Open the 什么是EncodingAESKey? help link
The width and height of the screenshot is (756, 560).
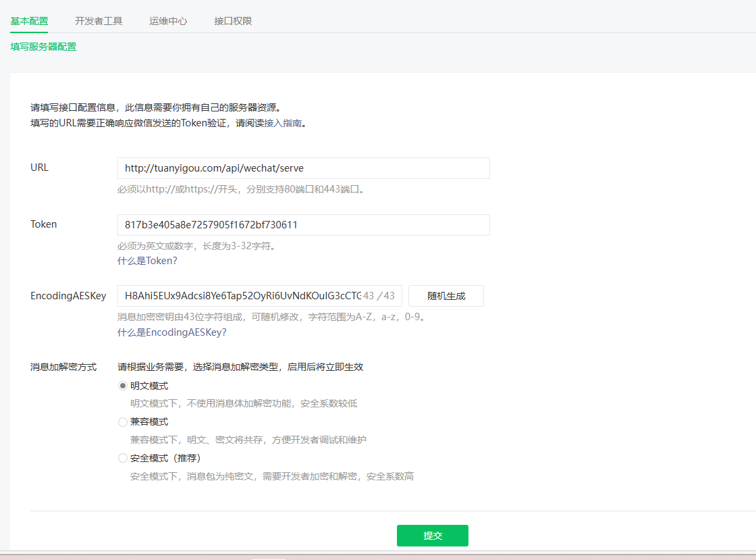pos(171,332)
